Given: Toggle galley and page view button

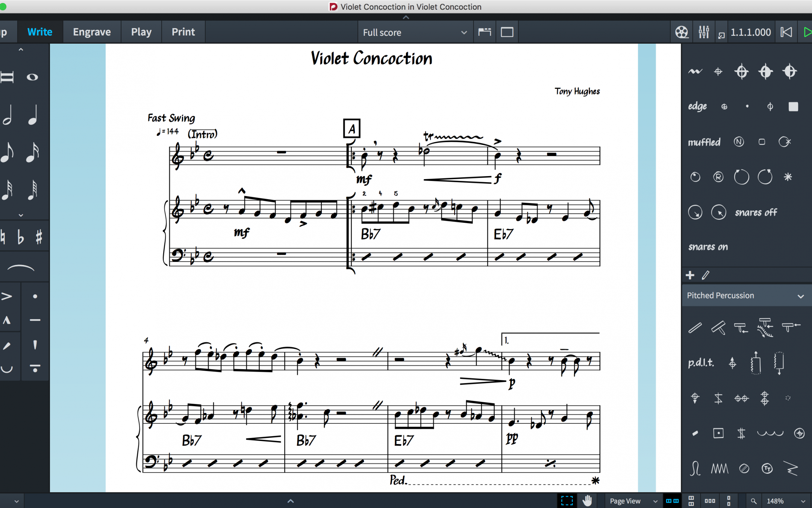Looking at the screenshot, I should pos(485,32).
